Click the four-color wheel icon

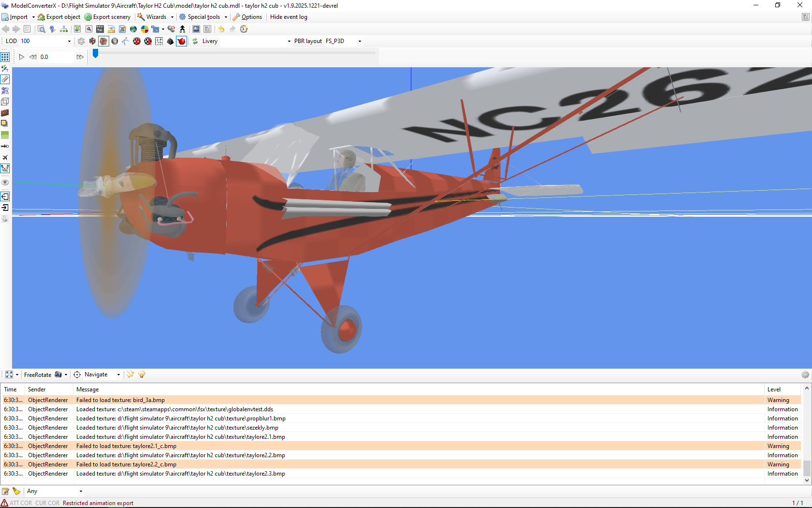pos(145,29)
